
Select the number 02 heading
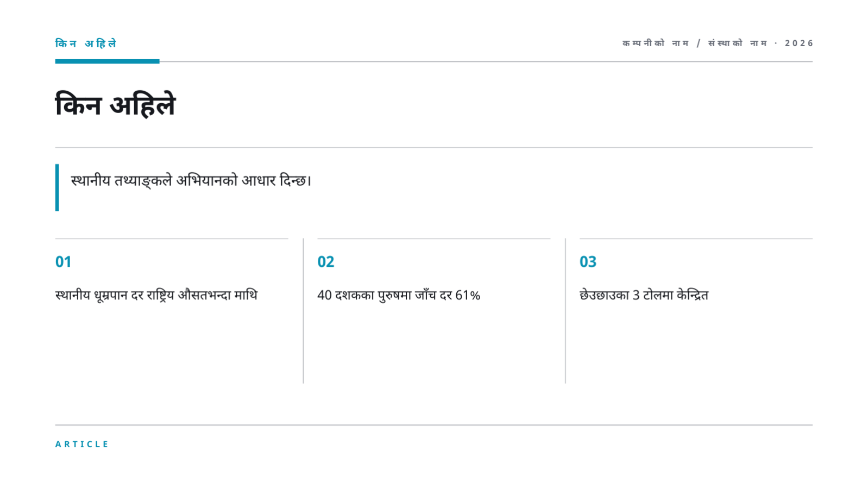[x=326, y=262]
